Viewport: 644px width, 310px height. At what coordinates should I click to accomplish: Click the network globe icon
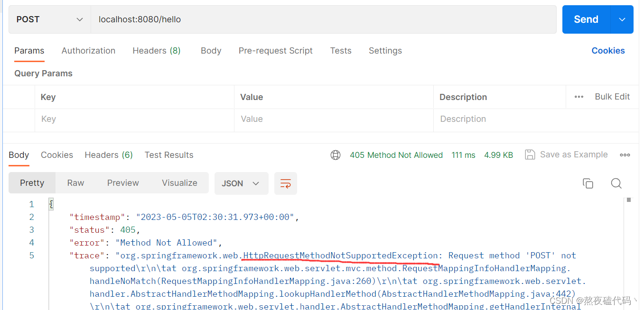[x=336, y=155]
